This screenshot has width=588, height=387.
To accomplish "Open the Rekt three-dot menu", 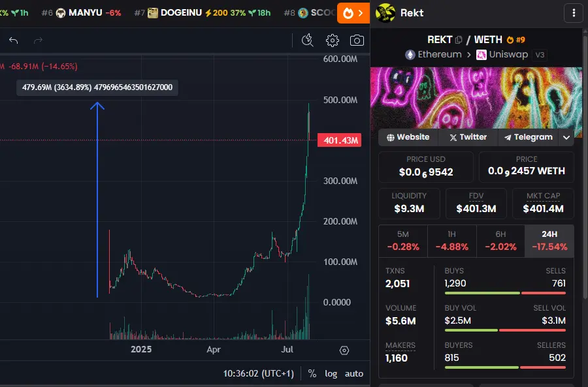I will pyautogui.click(x=574, y=13).
